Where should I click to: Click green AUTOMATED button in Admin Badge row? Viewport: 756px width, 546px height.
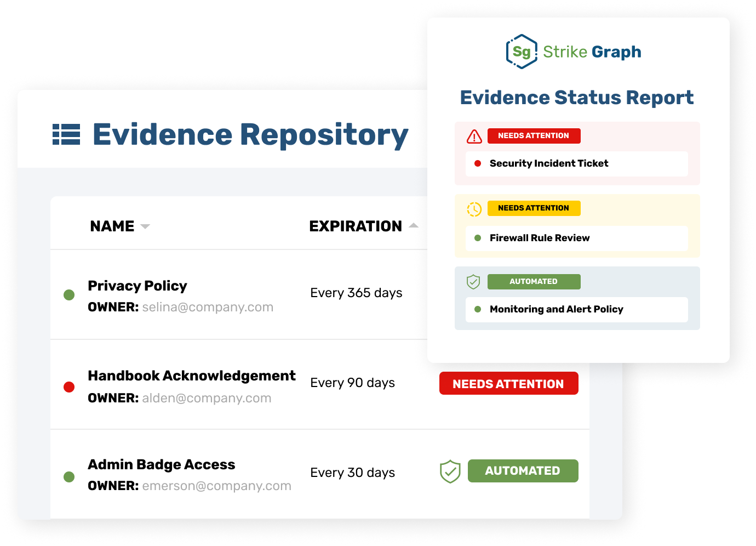pos(523,471)
